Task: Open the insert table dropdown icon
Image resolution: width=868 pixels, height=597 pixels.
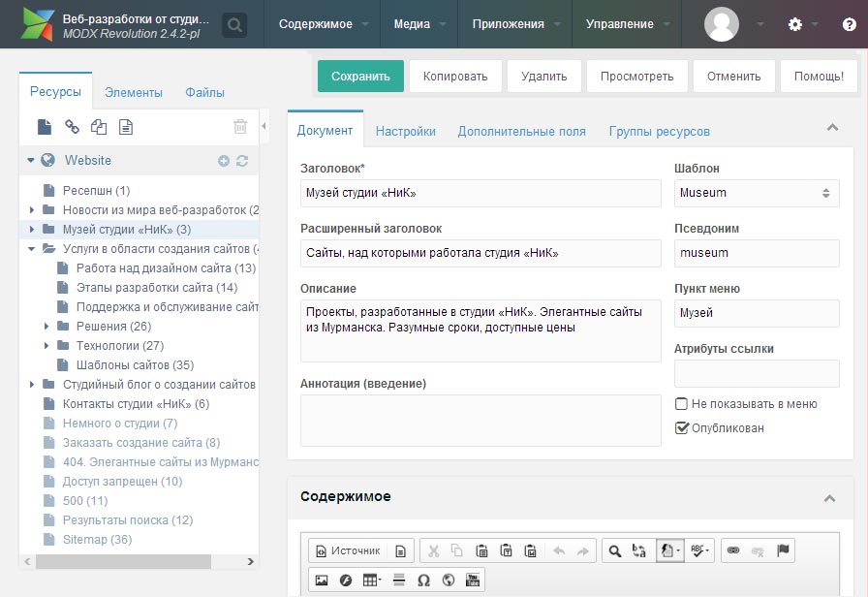Action: point(372,580)
